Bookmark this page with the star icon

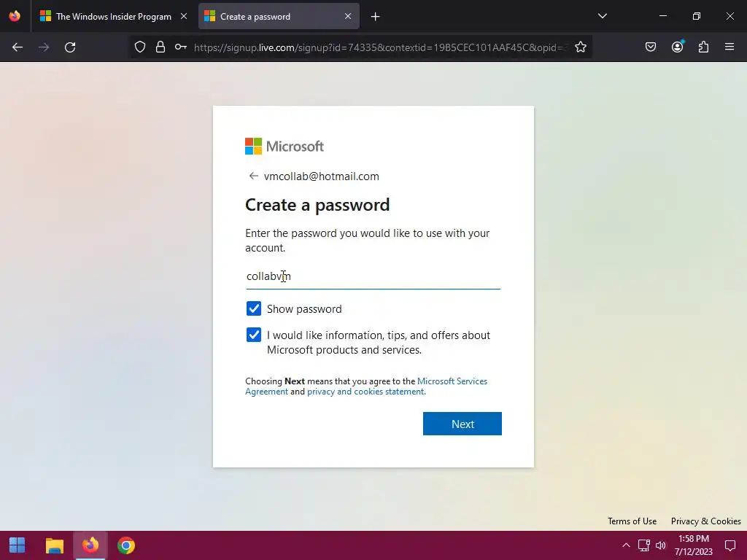point(580,47)
